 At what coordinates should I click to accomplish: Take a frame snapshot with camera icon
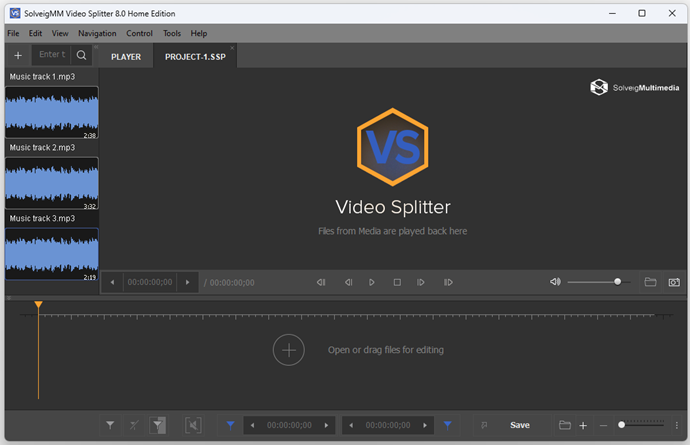(x=674, y=282)
